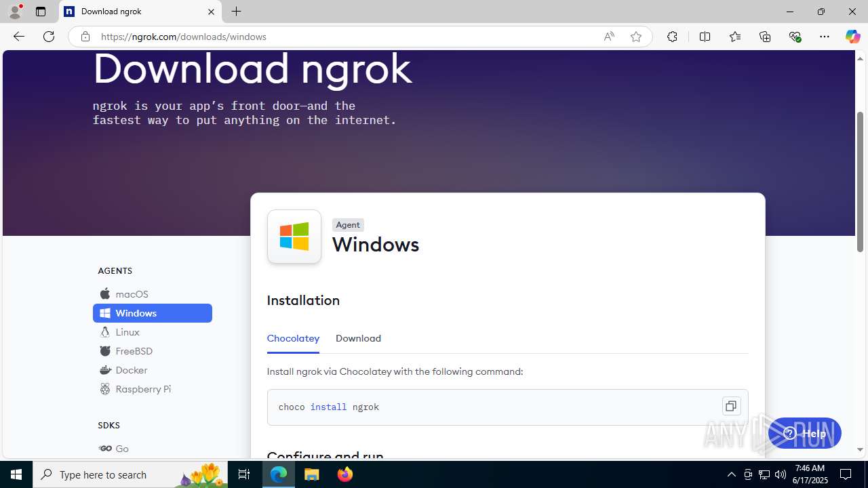Open Collections panel
Viewport: 868px width, 488px height.
click(765, 37)
